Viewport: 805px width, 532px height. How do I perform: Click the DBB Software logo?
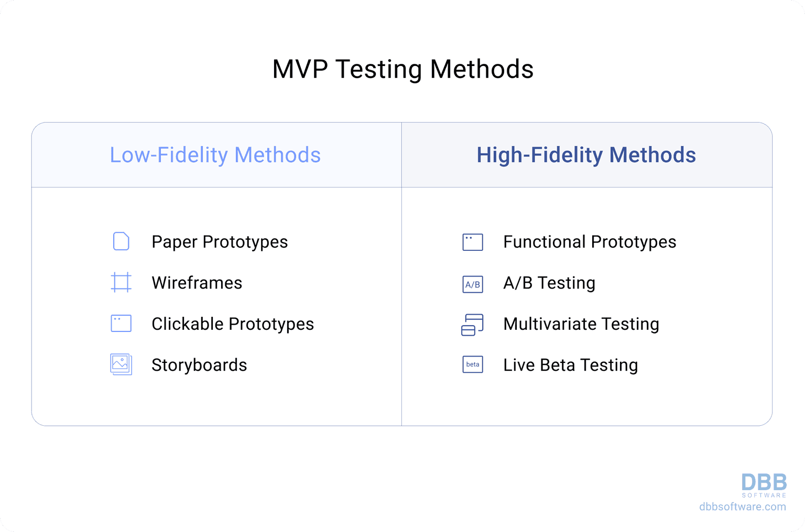[764, 485]
